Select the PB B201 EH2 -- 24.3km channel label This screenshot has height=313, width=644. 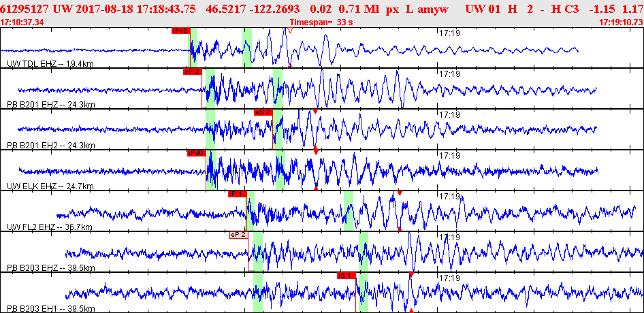51,146
